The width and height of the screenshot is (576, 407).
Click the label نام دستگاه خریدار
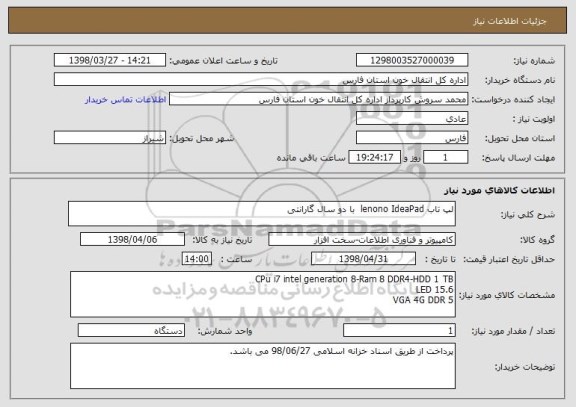pos(520,80)
